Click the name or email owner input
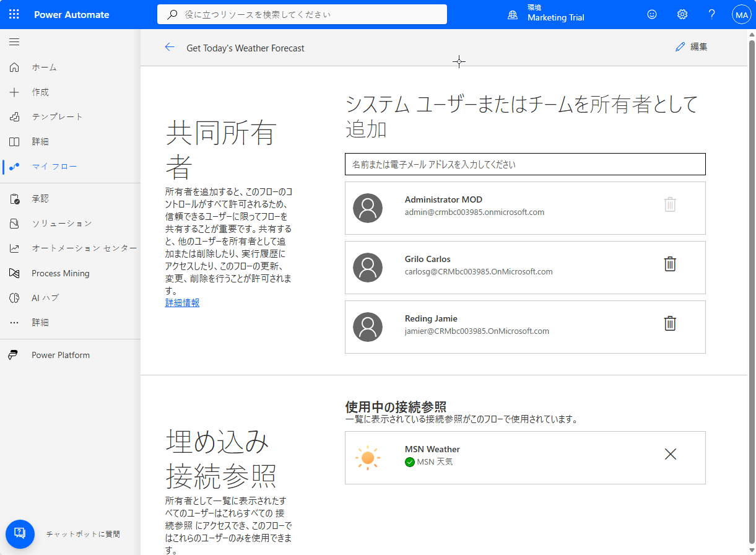This screenshot has height=555, width=756. 525,164
